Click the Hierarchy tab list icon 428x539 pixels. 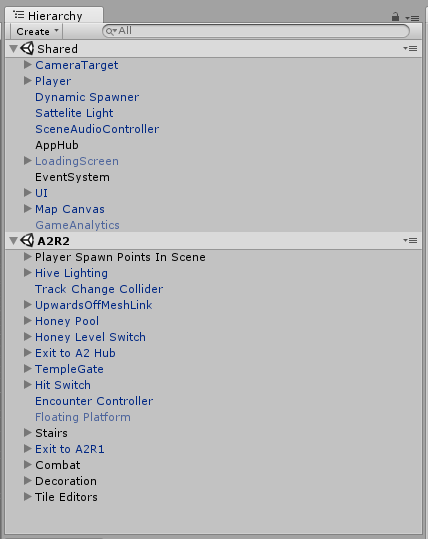(x=18, y=15)
